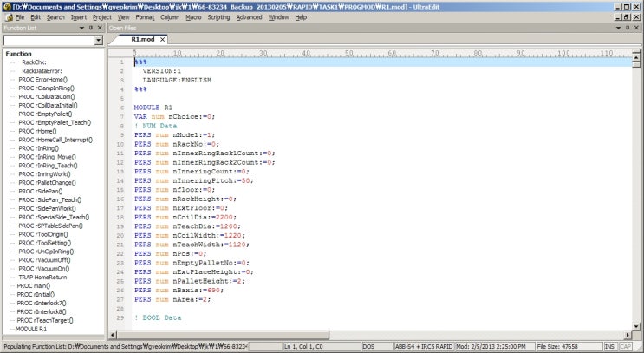This screenshot has height=353, width=644.
Task: Select the R1.mod file tab
Action: (142, 39)
